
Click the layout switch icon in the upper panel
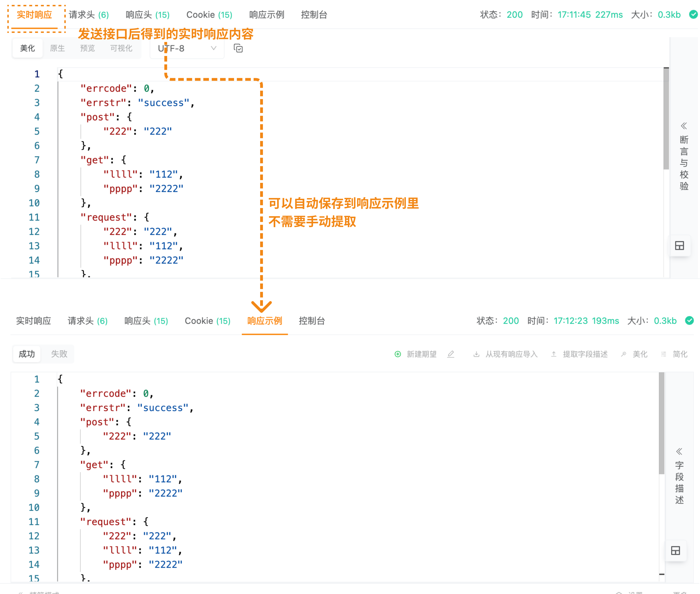coord(679,246)
